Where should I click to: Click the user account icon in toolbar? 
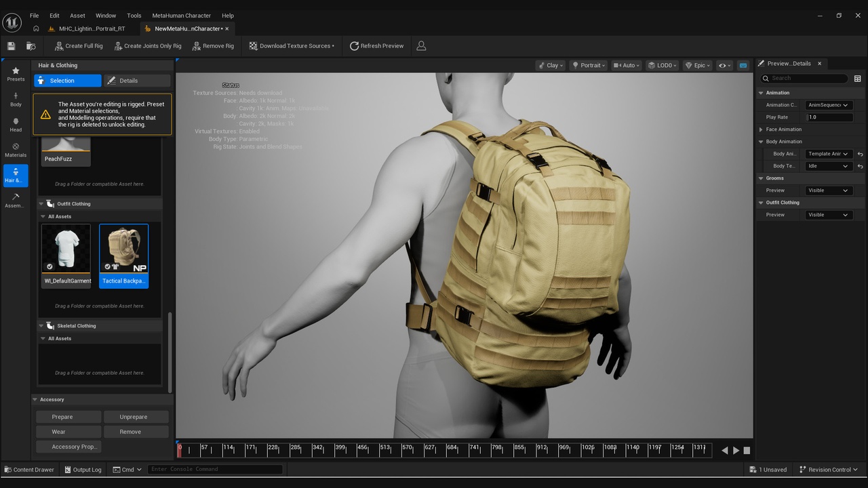421,46
